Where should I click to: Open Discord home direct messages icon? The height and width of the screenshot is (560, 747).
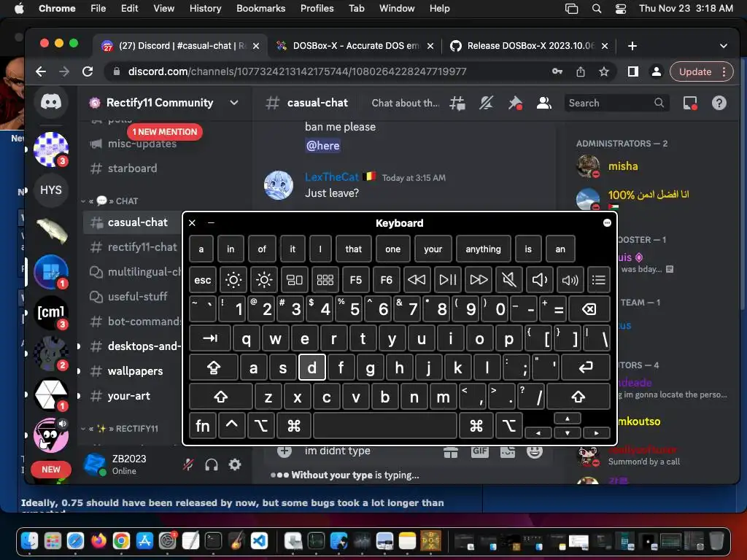(51, 102)
